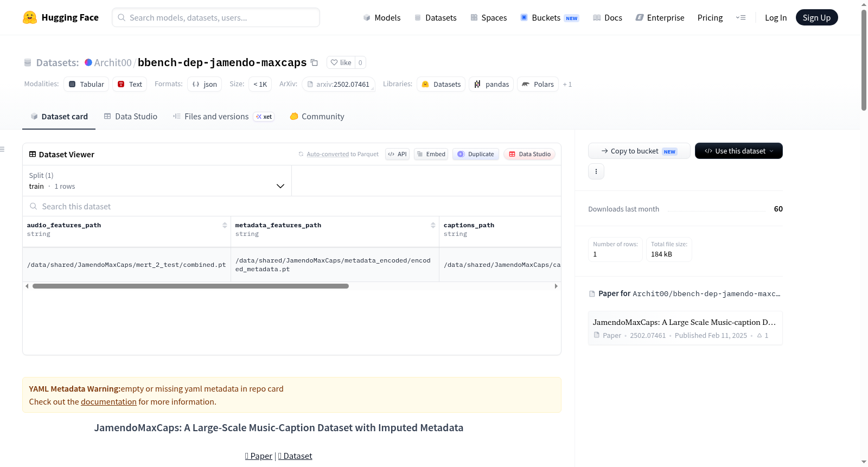Click the Sign Up button
This screenshot has height=467, width=868.
point(816,17)
